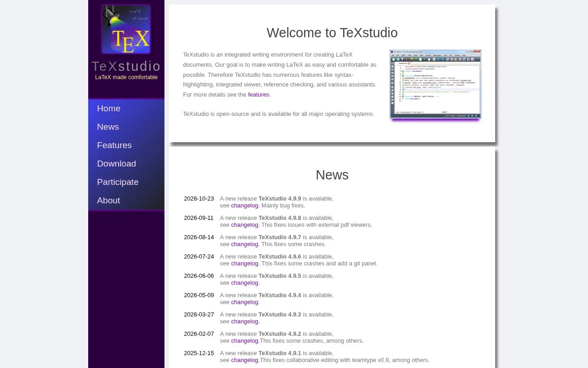Screen dimensions: 588x368
Task: Follow the 'features' link in intro text
Action: 259,95
